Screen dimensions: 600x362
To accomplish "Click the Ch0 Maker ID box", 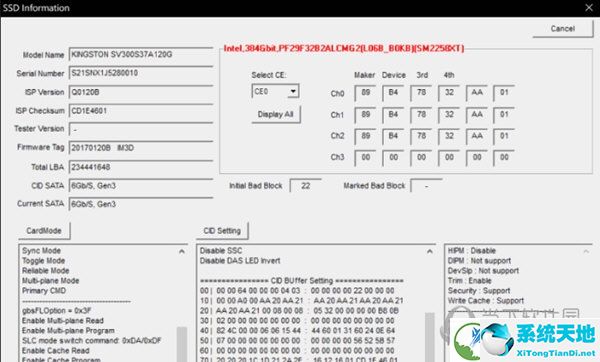I will point(365,93).
